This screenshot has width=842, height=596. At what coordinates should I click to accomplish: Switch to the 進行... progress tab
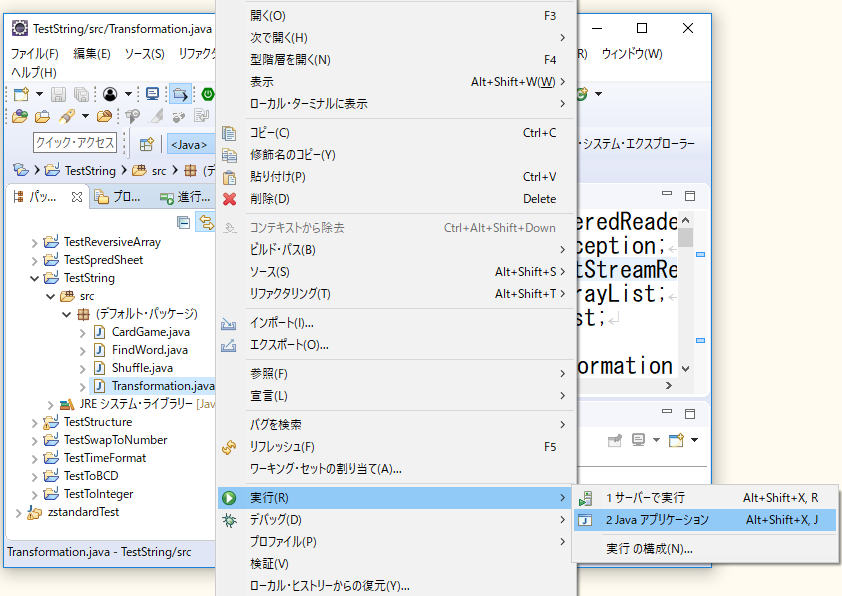tap(186, 197)
